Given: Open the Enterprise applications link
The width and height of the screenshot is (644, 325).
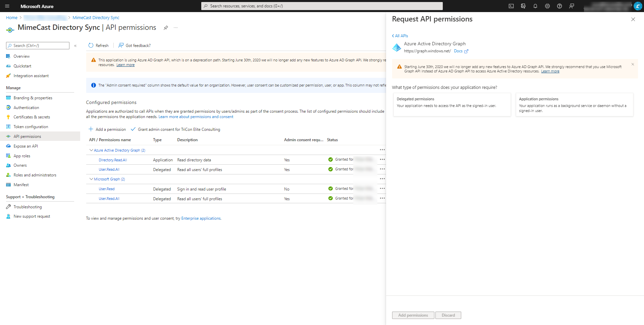Looking at the screenshot, I should (x=201, y=218).
